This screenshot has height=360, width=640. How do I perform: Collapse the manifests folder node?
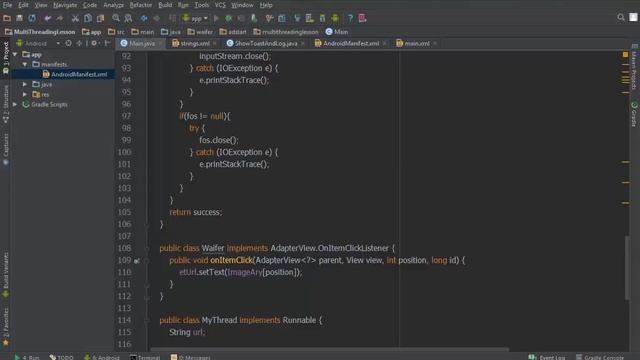(25, 64)
